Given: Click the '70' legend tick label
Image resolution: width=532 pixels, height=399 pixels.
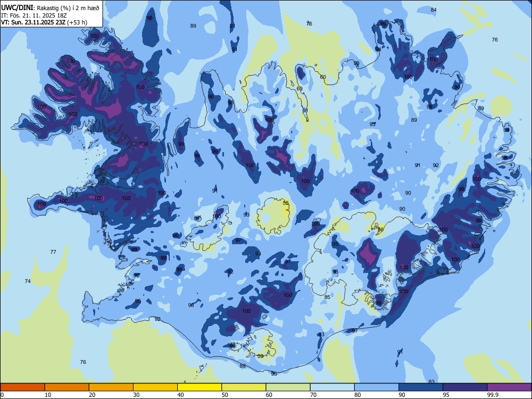Looking at the screenshot, I should [313, 395].
